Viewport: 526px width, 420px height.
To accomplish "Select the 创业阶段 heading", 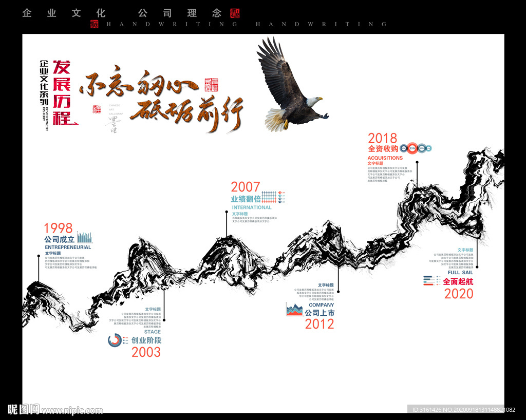I will pos(146,340).
